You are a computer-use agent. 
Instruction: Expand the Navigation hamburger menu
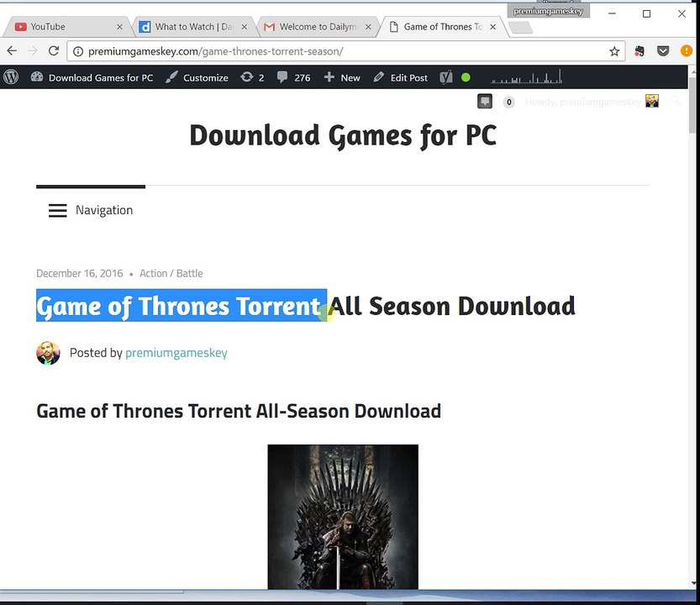click(91, 210)
